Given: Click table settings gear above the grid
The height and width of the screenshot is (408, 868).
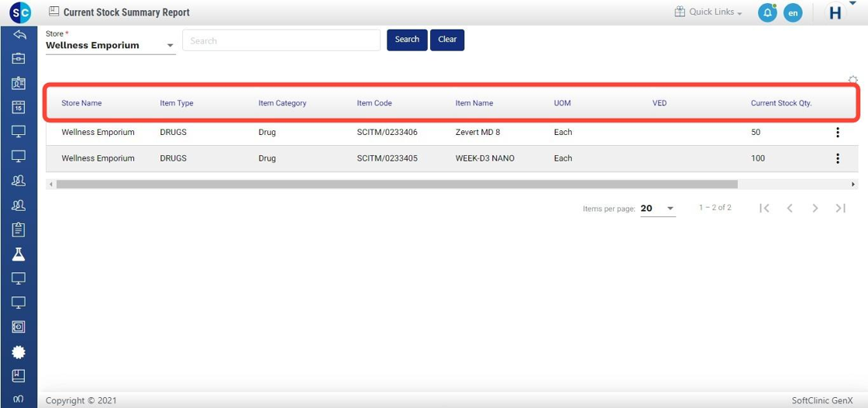Looking at the screenshot, I should pyautogui.click(x=852, y=80).
